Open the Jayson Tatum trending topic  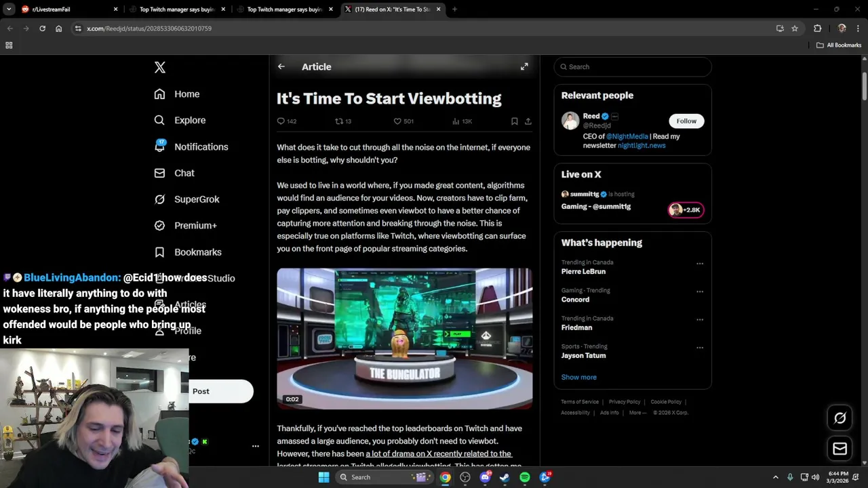pos(583,356)
